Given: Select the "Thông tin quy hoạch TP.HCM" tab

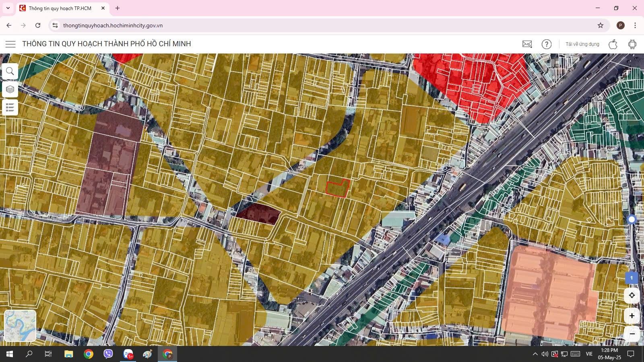Looking at the screenshot, I should click(x=60, y=8).
